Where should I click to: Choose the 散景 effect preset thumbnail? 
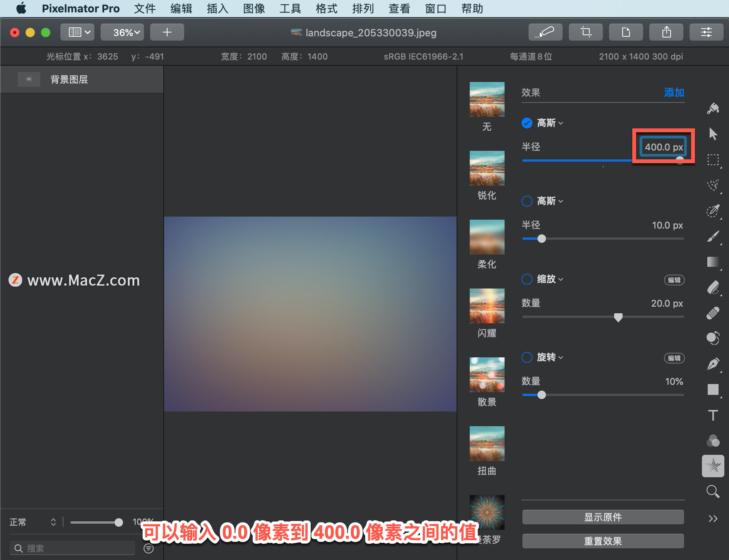click(x=487, y=375)
